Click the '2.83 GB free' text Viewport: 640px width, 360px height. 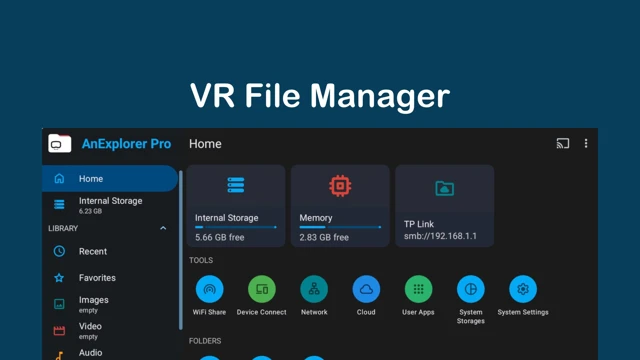pyautogui.click(x=324, y=237)
